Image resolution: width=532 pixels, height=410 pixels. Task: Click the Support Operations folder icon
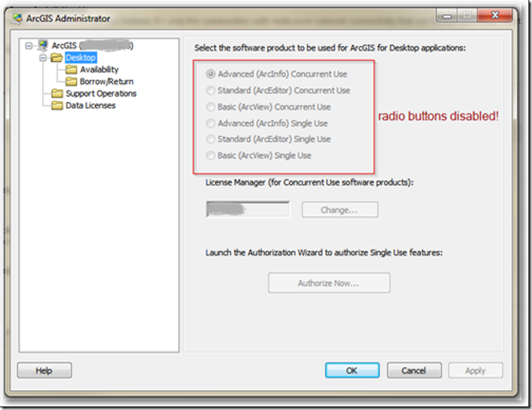click(57, 94)
